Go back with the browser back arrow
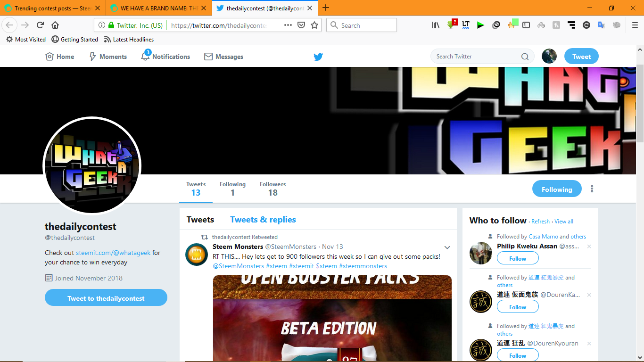 pos(10,25)
